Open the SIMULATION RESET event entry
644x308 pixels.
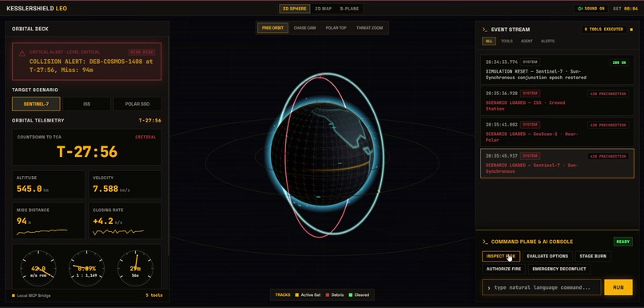click(x=557, y=70)
